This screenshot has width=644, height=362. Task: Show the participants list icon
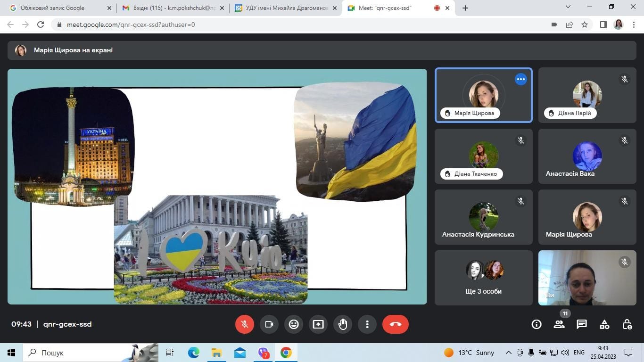(559, 324)
